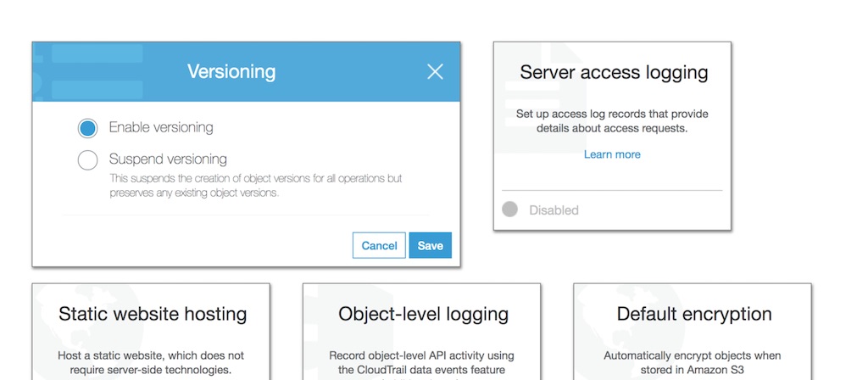
Task: Click the access log records description text
Action: click(x=612, y=120)
